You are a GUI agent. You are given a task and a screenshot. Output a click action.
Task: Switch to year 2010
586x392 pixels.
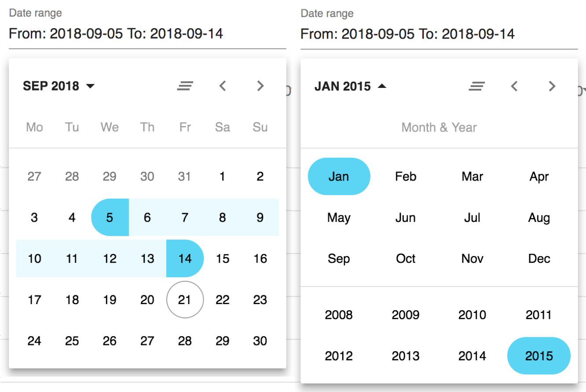[x=472, y=315]
